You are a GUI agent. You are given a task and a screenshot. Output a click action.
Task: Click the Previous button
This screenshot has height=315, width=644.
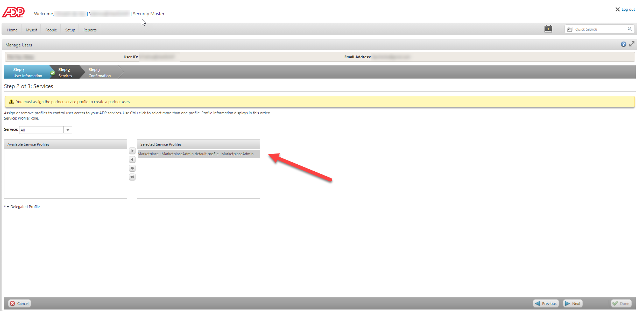pyautogui.click(x=545, y=303)
